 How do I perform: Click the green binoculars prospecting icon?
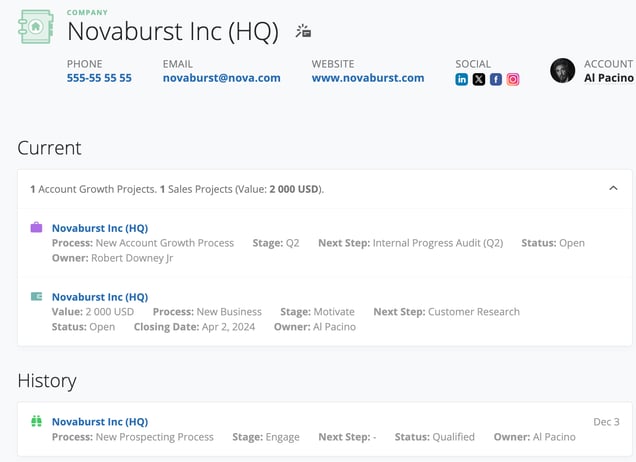pyautogui.click(x=37, y=421)
